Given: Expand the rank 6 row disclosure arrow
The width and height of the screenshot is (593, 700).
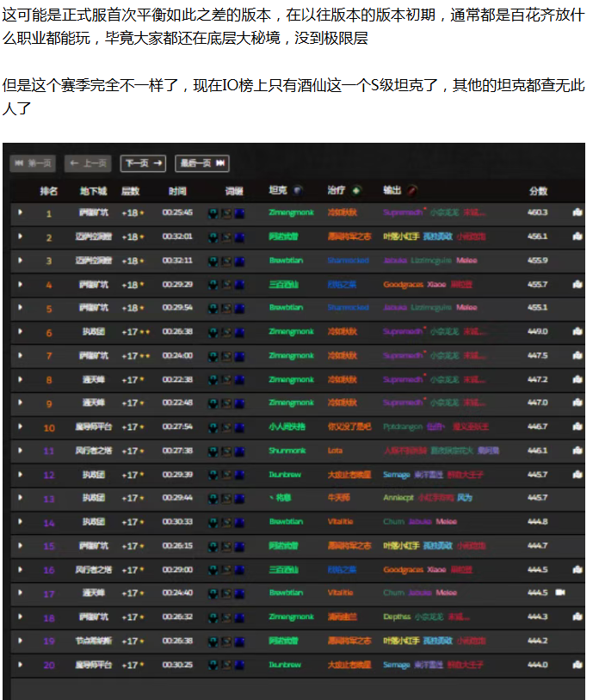Looking at the screenshot, I should (x=21, y=332).
